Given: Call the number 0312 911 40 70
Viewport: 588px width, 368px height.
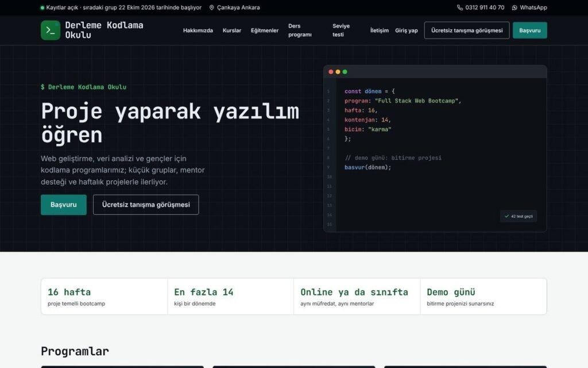Looking at the screenshot, I should tap(485, 7).
